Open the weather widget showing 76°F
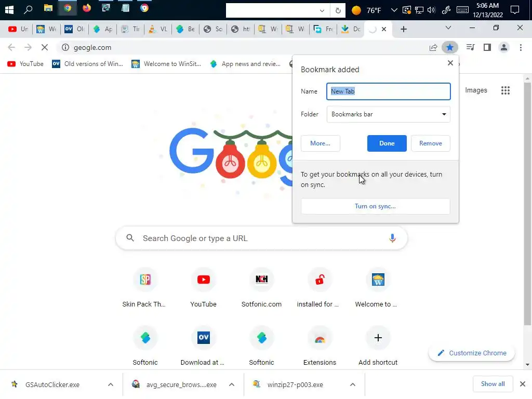The image size is (532, 399). click(366, 10)
